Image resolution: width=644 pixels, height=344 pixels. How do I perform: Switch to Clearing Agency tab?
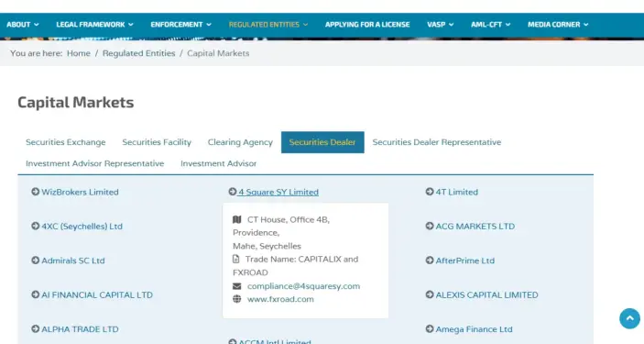240,142
